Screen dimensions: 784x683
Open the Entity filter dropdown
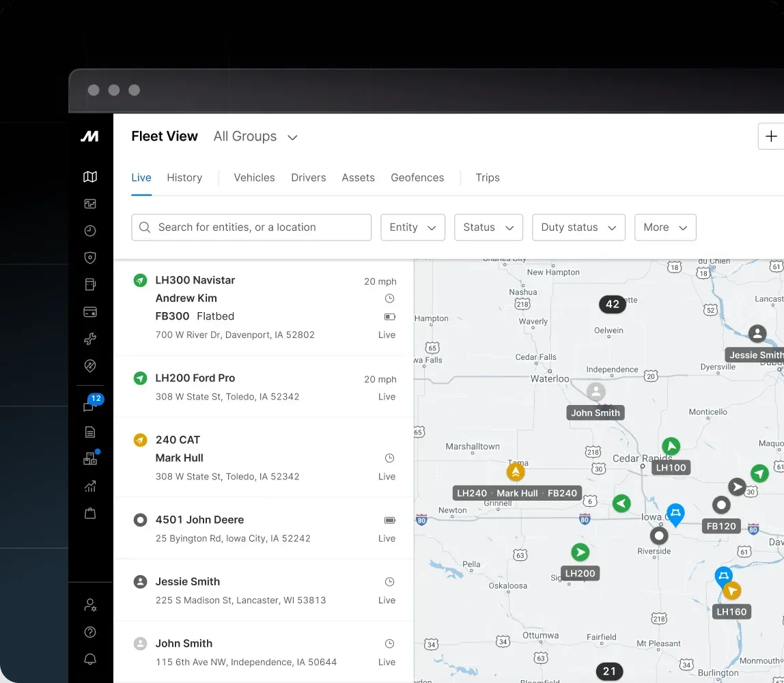tap(412, 227)
